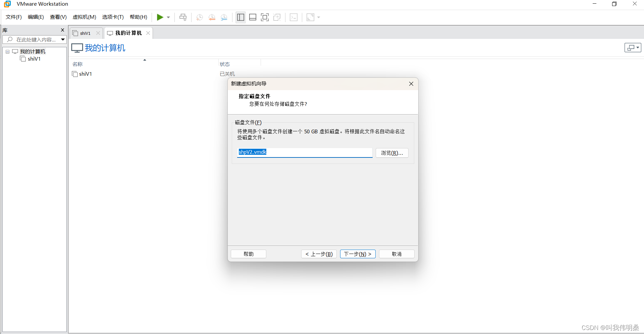This screenshot has width=644, height=334.
Task: Click the revert to snapshot icon
Action: pos(212,17)
